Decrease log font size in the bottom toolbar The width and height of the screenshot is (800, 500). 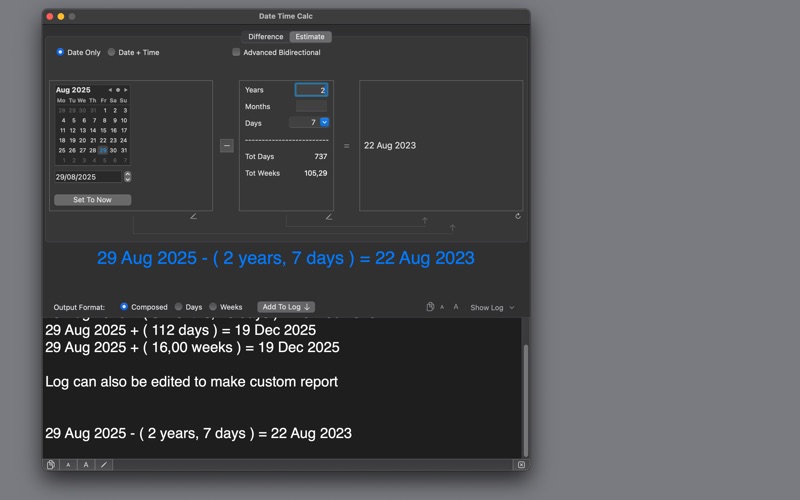coord(68,465)
